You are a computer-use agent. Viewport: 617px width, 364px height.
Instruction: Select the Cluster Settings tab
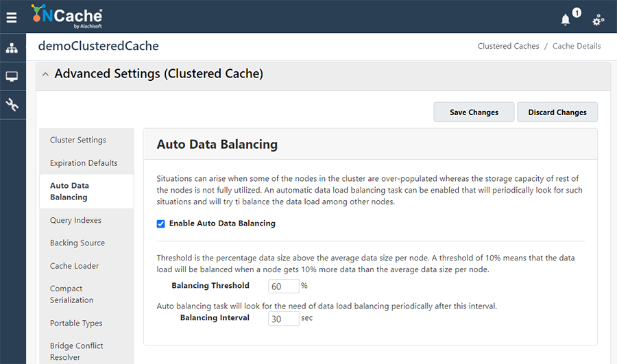78,140
